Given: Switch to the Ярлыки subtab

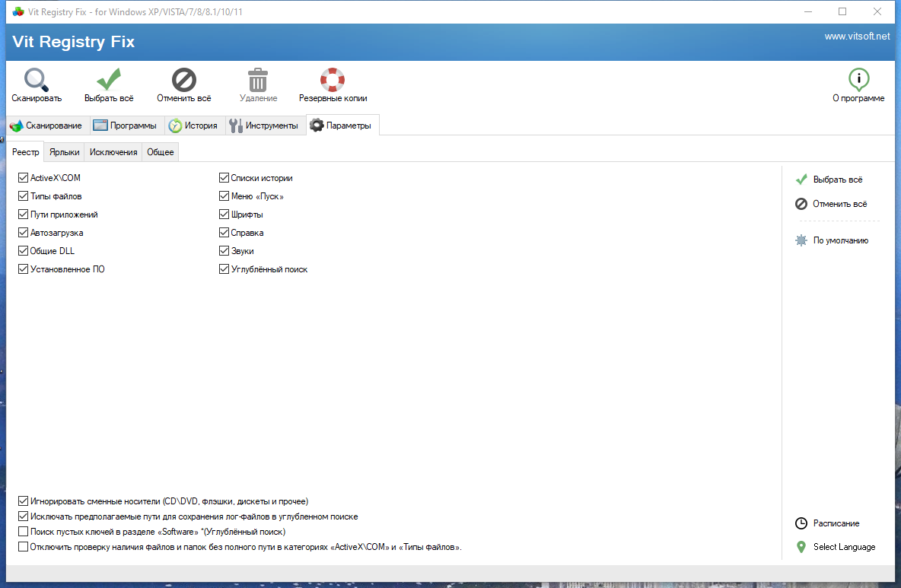Looking at the screenshot, I should [64, 151].
